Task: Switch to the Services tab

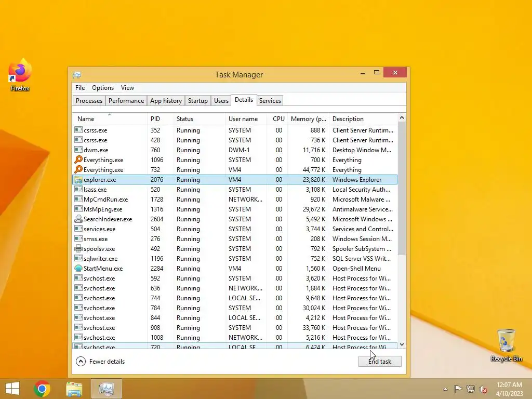Action: point(270,100)
